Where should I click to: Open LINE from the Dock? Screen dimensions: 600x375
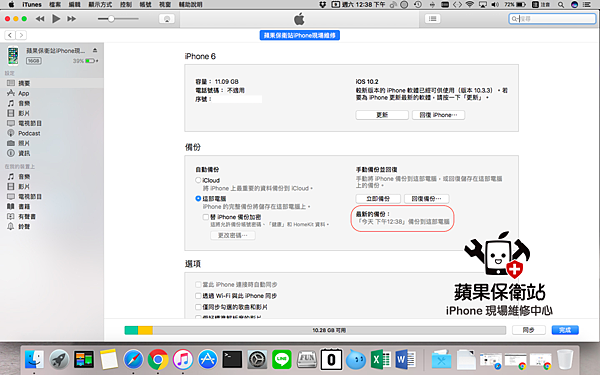pyautogui.click(x=282, y=360)
